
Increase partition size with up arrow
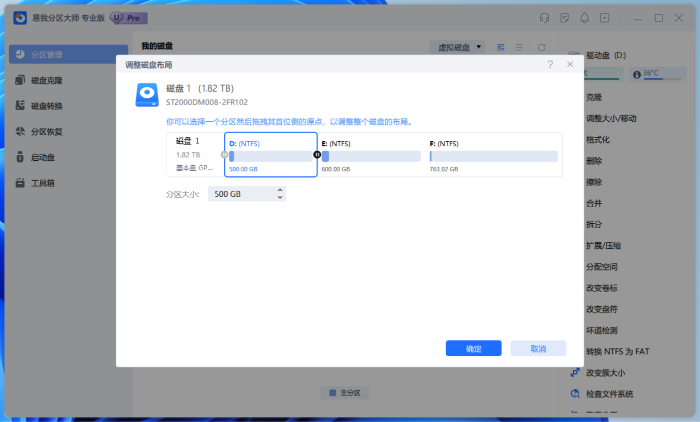point(280,190)
